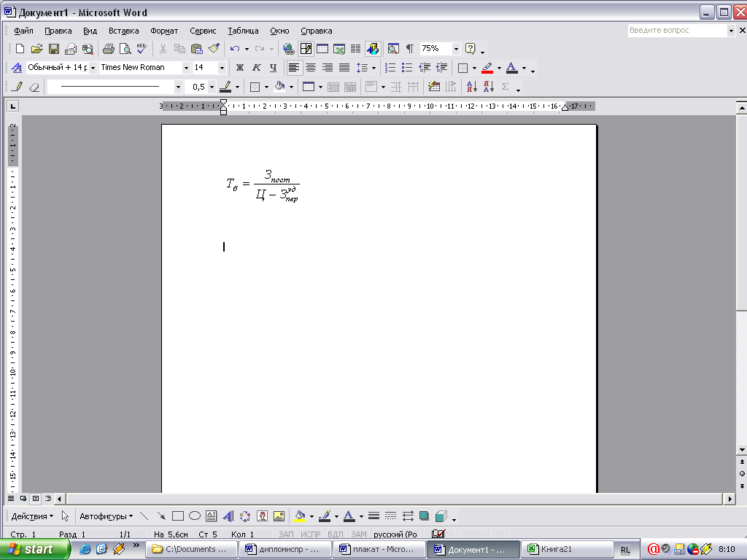The height and width of the screenshot is (560, 747).
Task: Open the zoom 75% dropdown
Action: click(x=456, y=49)
